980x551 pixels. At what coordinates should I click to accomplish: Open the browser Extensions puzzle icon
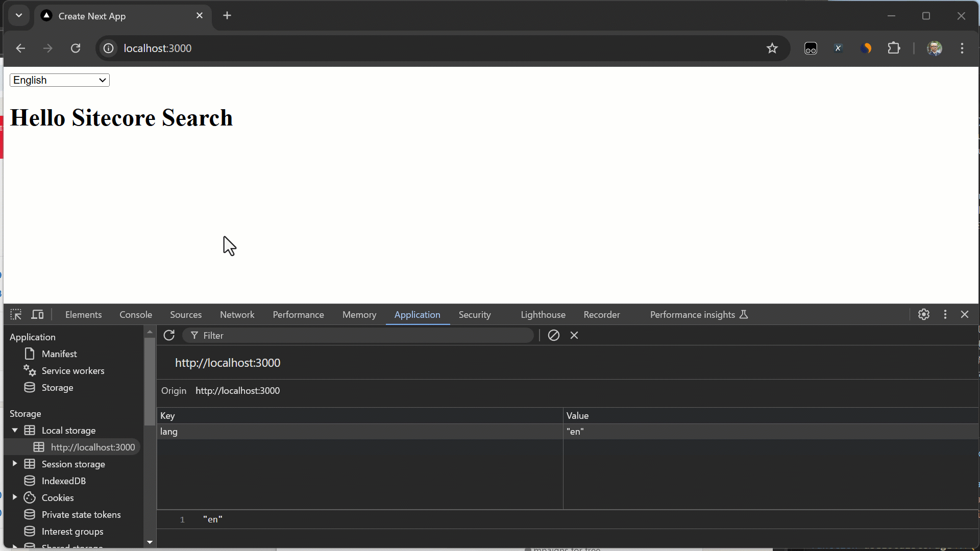[894, 48]
